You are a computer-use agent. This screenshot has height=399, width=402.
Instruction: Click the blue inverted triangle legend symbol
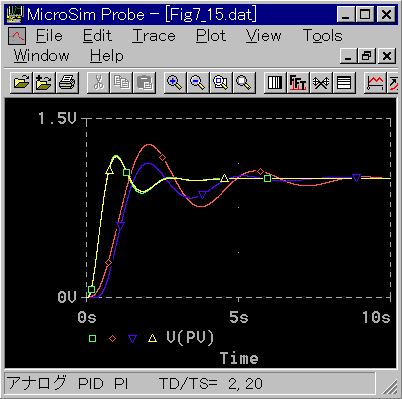133,339
